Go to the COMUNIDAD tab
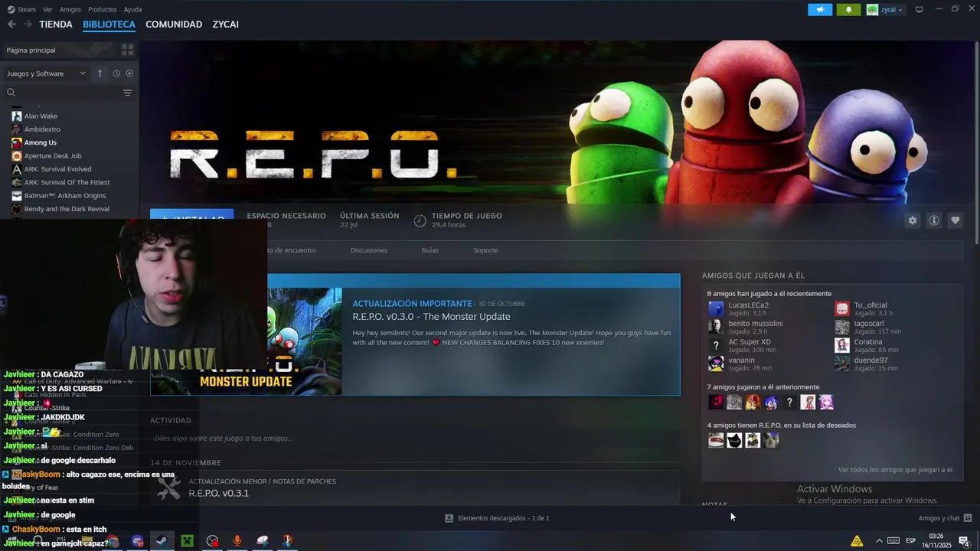 tap(174, 24)
